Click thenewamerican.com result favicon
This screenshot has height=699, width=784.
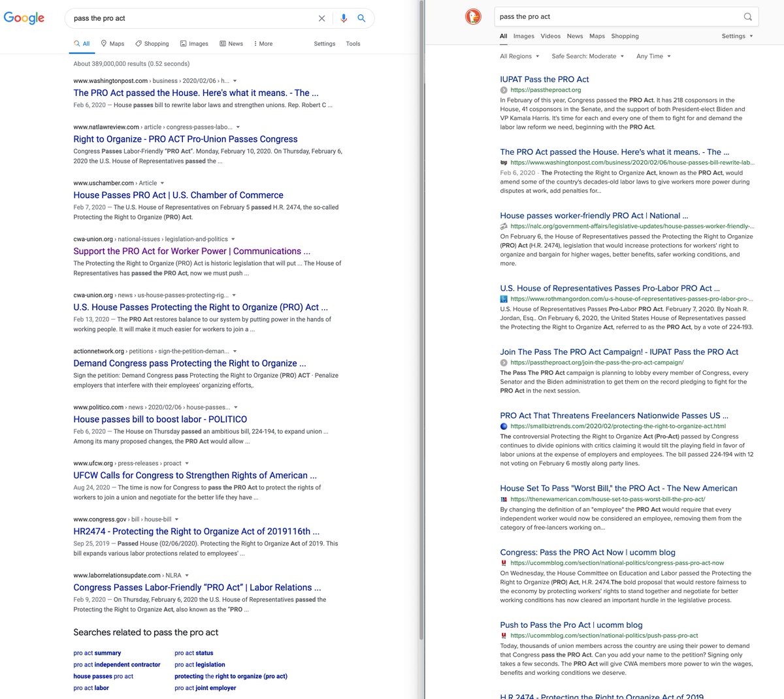coord(504,499)
